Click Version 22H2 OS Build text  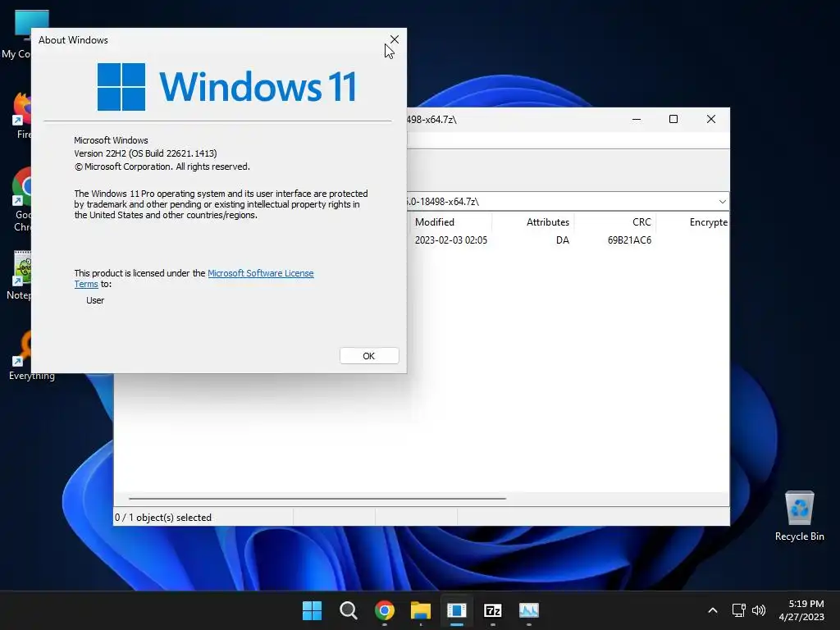(145, 153)
